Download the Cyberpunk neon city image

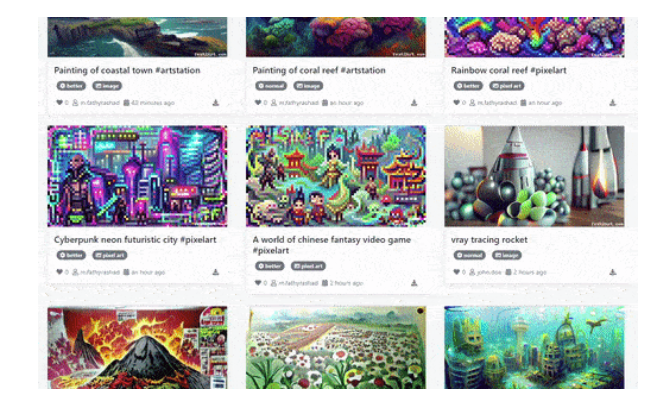click(215, 272)
